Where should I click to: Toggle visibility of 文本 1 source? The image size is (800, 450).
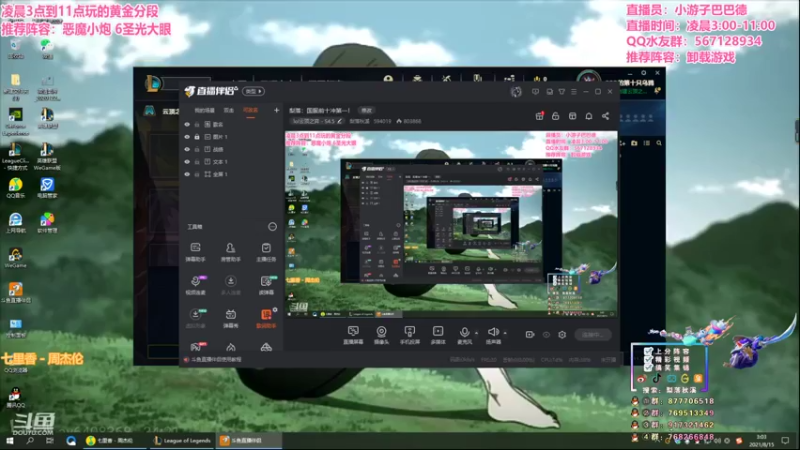tap(187, 162)
